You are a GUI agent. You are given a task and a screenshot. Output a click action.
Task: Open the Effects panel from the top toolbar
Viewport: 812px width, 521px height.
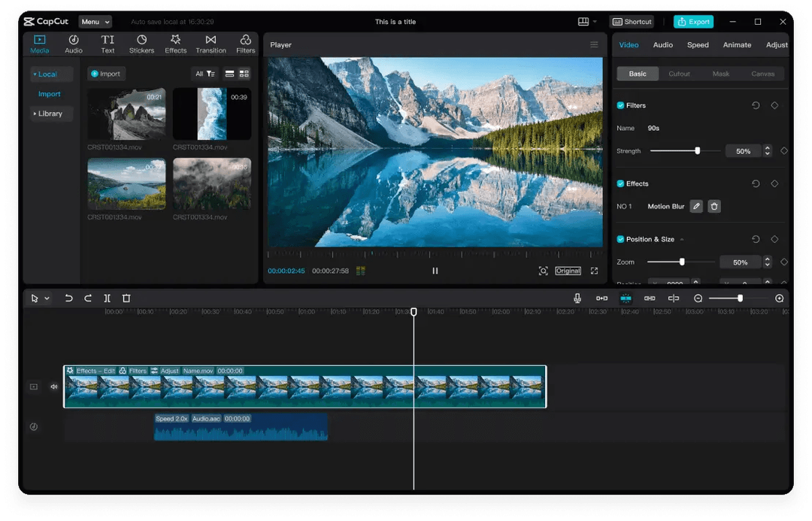pos(175,43)
